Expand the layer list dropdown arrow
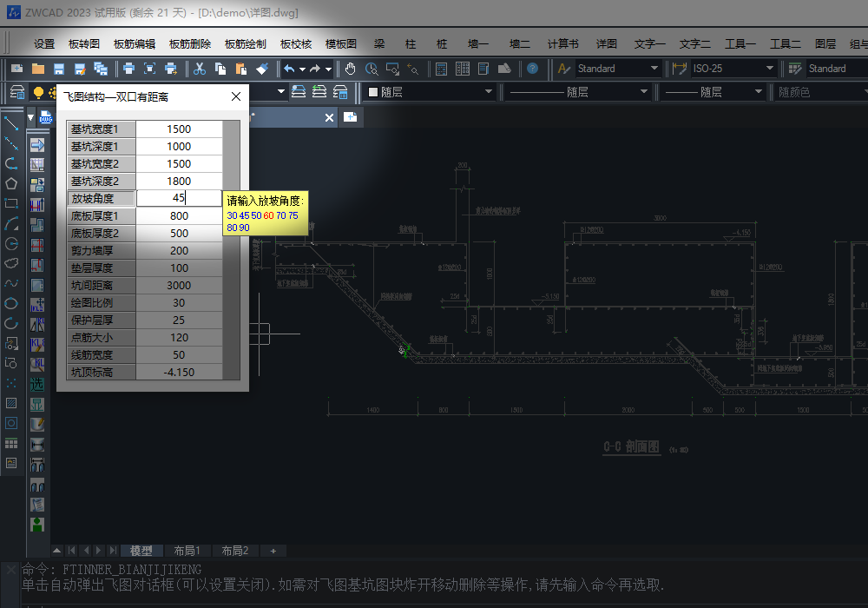868x608 pixels. coord(281,91)
